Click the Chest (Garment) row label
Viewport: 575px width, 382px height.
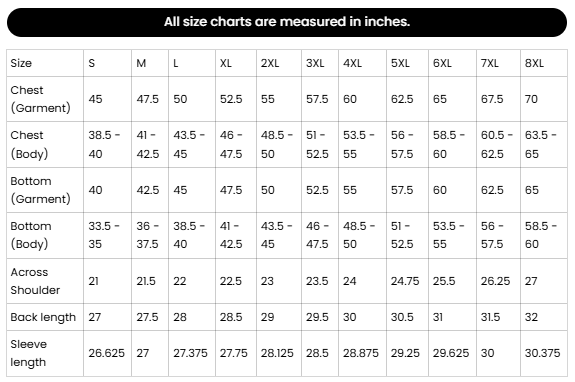[x=45, y=99]
